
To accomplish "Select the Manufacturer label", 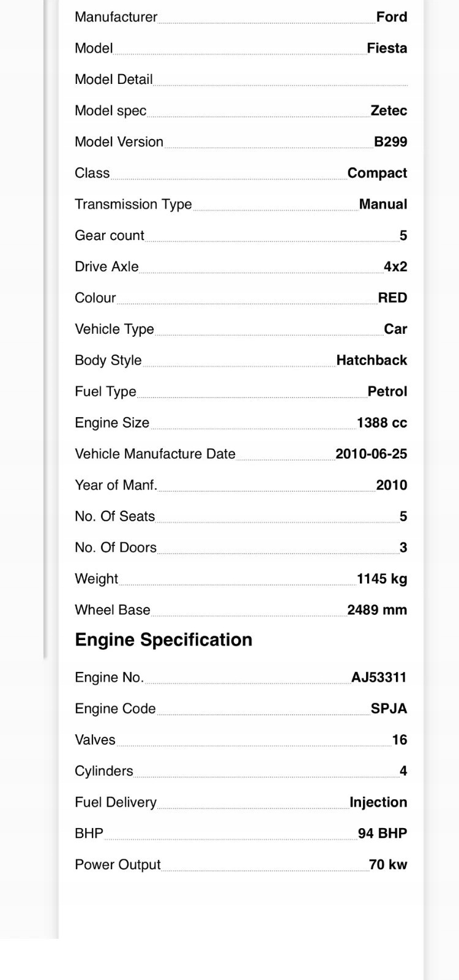I will click(116, 17).
